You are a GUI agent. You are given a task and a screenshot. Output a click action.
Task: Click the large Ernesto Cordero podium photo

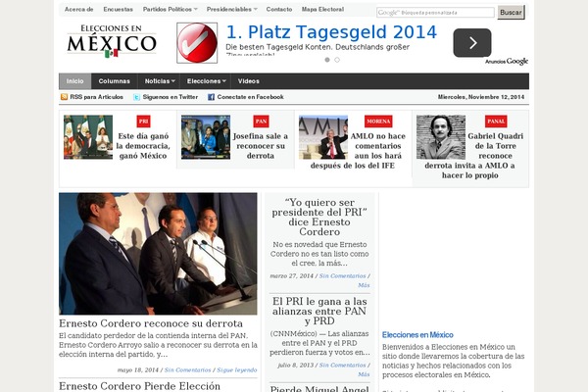pyautogui.click(x=158, y=254)
